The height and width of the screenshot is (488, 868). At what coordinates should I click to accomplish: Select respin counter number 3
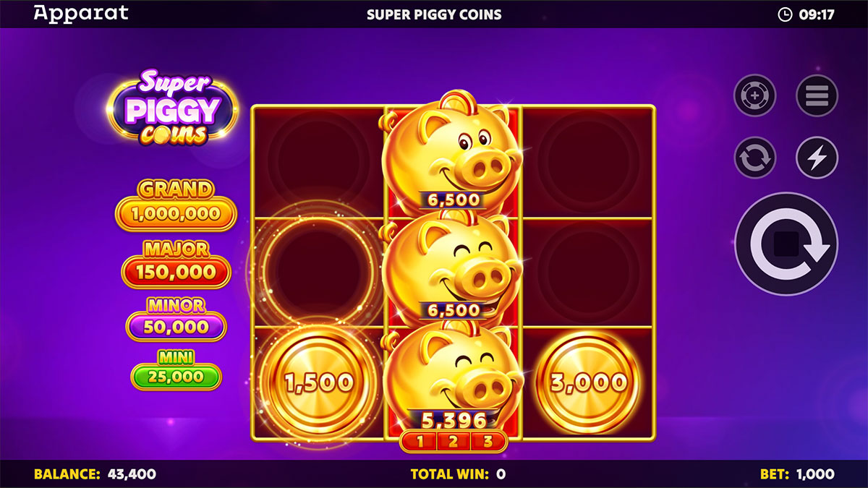(488, 442)
